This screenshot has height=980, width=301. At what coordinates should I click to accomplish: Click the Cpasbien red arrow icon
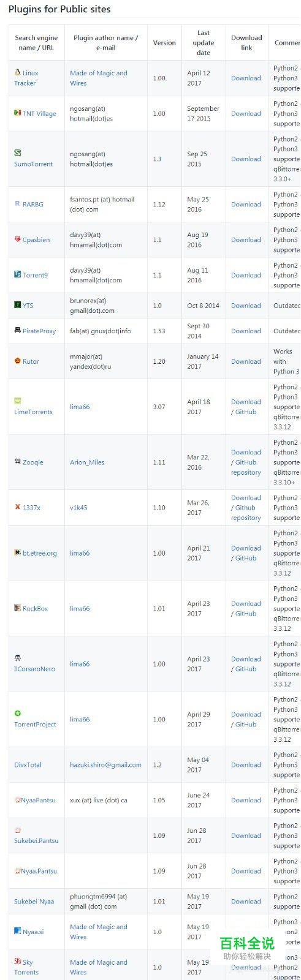coord(18,239)
